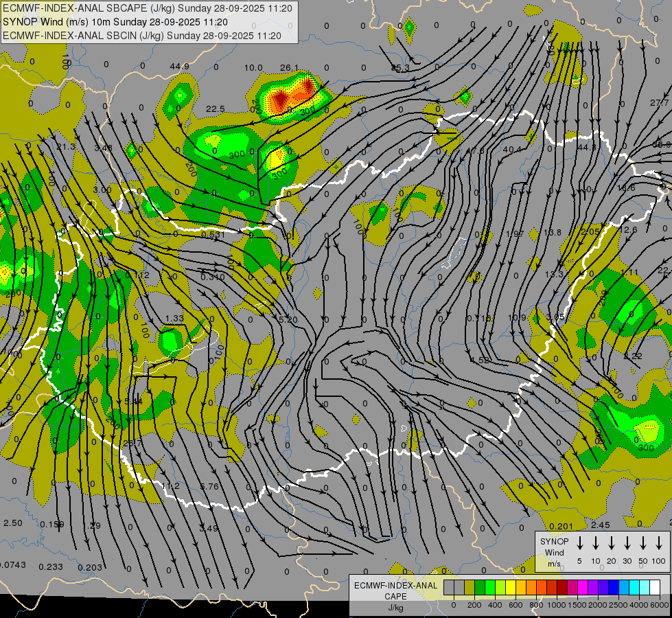
Task: Click the 'ECMWF-INDEX-ANAL SBCAPE' header line
Action: (148, 8)
